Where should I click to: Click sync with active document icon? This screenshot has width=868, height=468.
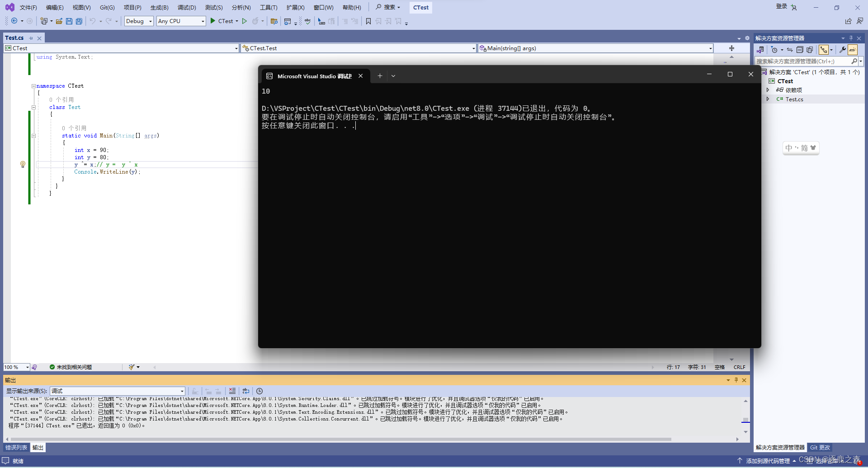pos(790,50)
